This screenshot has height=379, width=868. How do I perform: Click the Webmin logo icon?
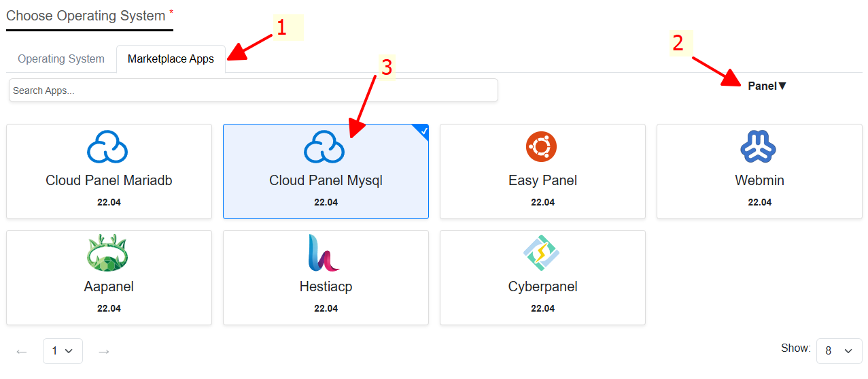[759, 147]
